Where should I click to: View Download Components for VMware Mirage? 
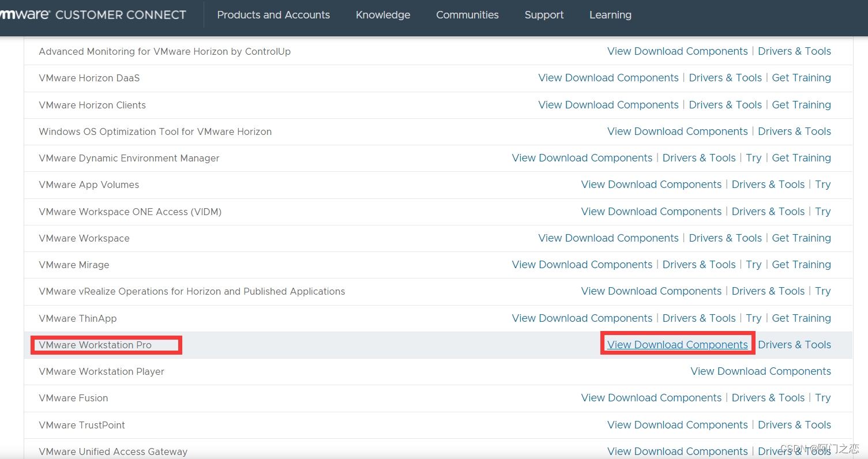click(582, 265)
